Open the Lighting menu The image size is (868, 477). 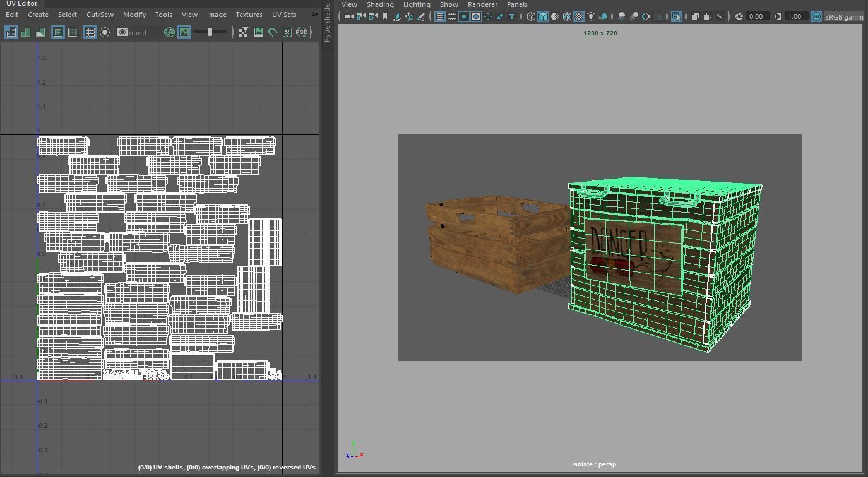(417, 4)
